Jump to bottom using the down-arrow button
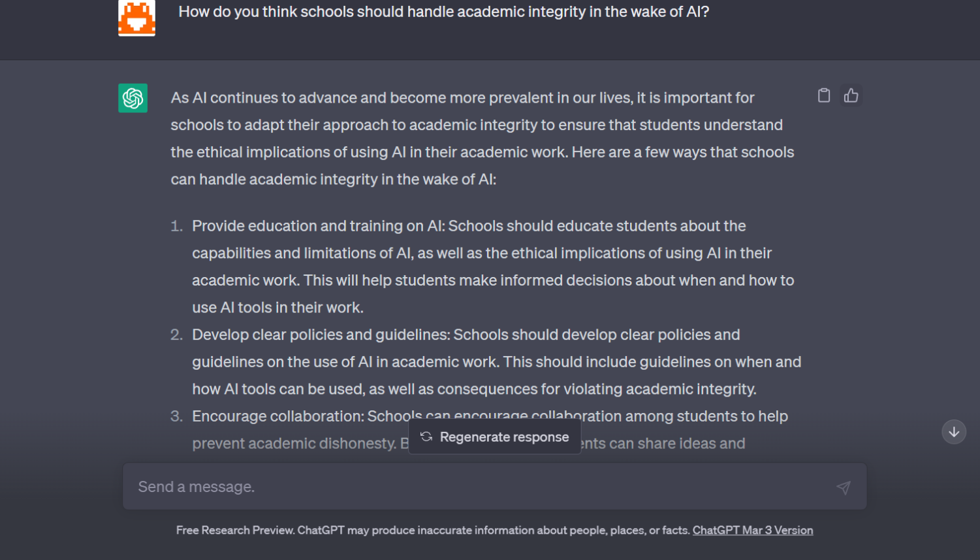 954,432
